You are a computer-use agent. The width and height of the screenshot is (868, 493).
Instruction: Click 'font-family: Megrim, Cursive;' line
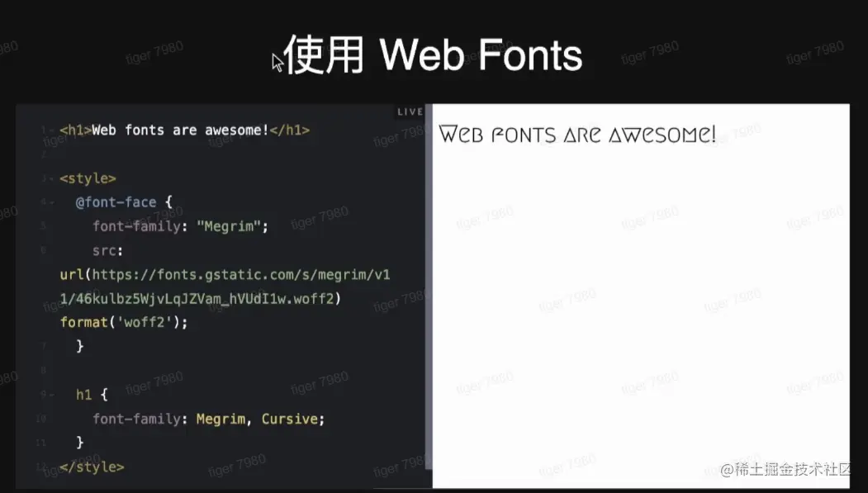[x=209, y=420]
